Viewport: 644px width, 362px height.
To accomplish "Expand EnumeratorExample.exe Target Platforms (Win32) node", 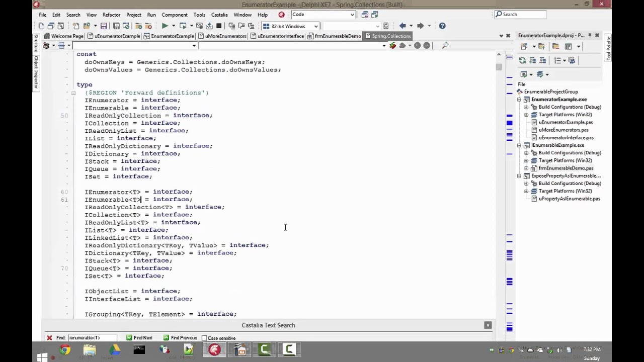I will (x=526, y=115).
